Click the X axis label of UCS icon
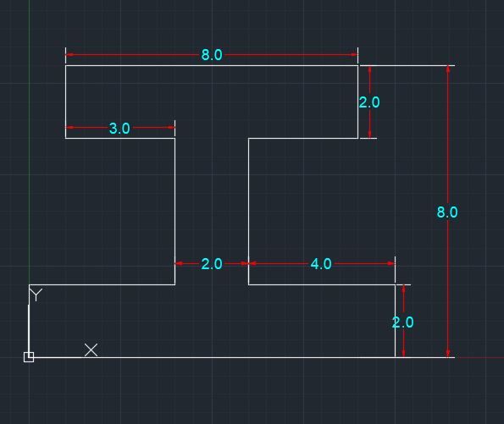The height and width of the screenshot is (424, 504). click(x=91, y=350)
